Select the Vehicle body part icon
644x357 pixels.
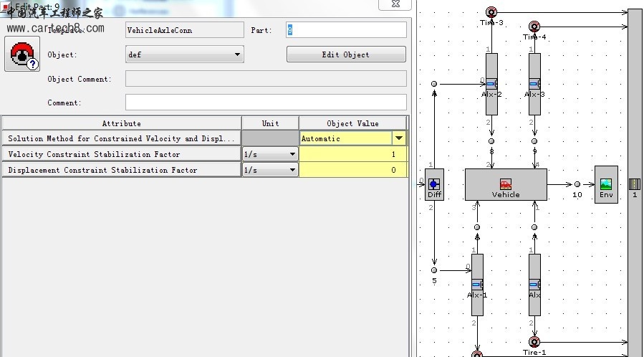pyautogui.click(x=506, y=184)
